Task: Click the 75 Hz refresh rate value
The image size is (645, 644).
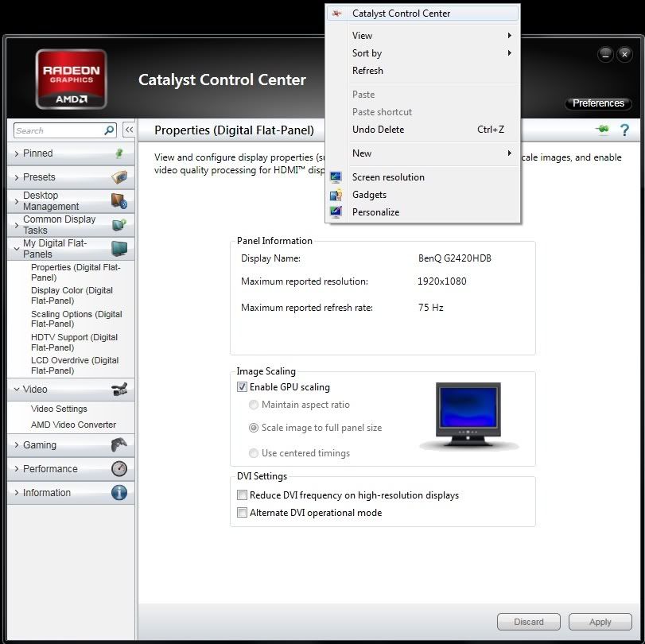Action: pyautogui.click(x=431, y=308)
